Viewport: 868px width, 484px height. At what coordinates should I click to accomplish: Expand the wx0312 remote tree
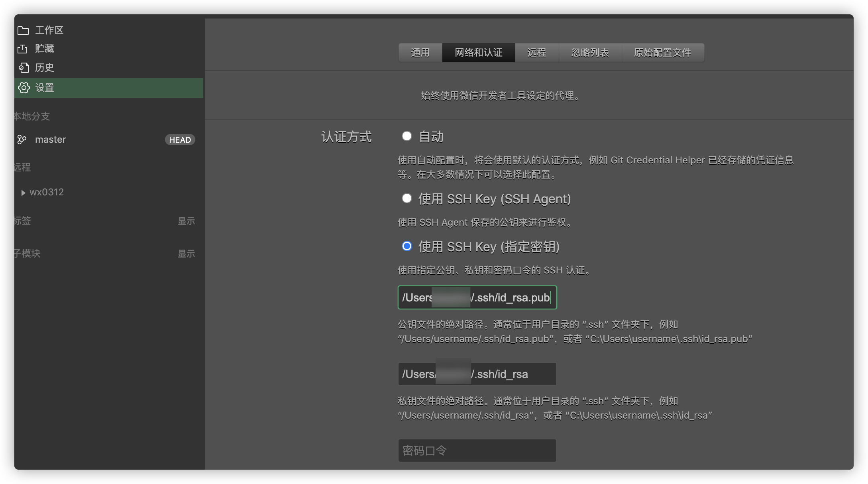tap(23, 193)
